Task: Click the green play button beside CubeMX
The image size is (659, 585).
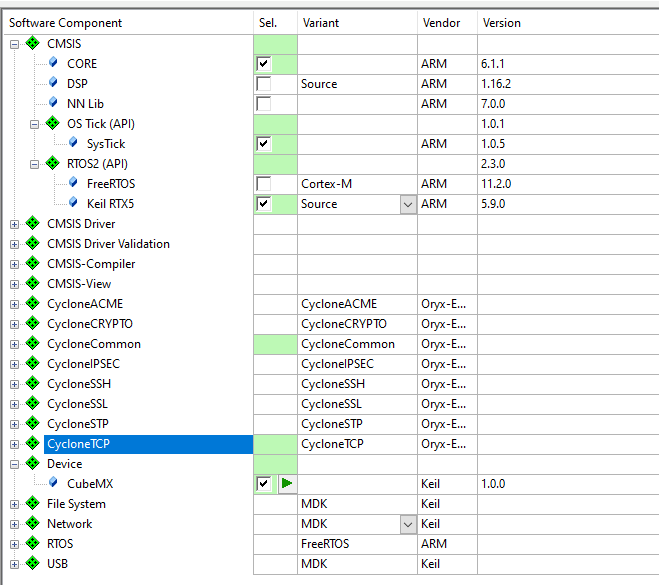Action: 287,484
